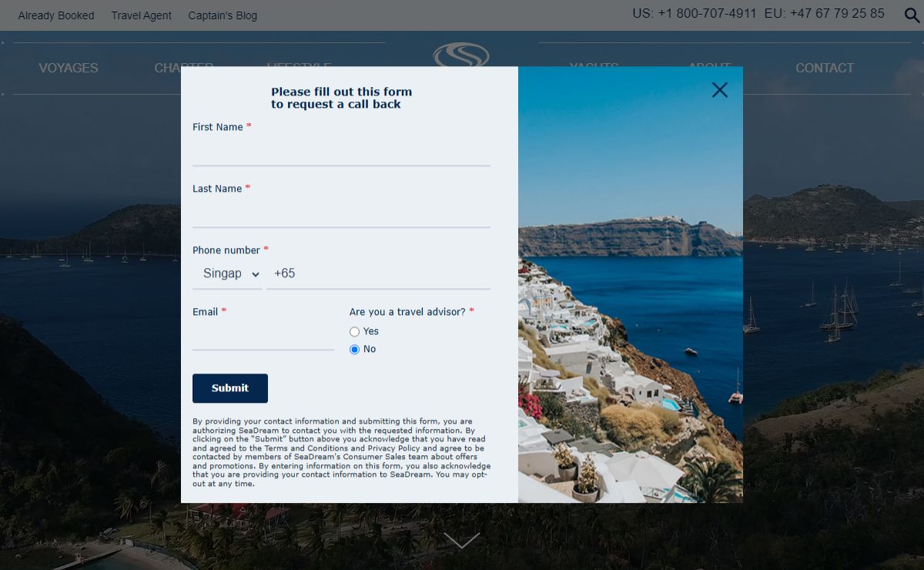924x570 pixels.
Task: Focus the Last Name input
Action: [341, 213]
